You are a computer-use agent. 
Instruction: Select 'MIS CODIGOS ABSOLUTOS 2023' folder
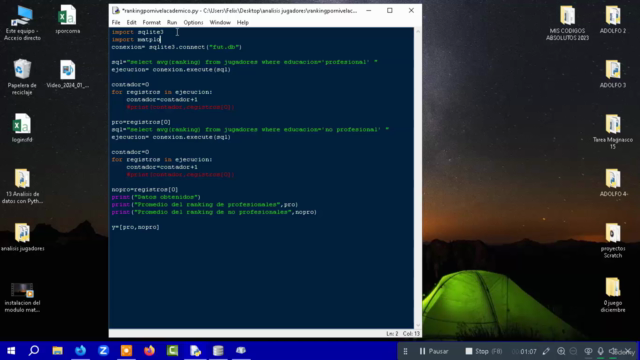567,23
